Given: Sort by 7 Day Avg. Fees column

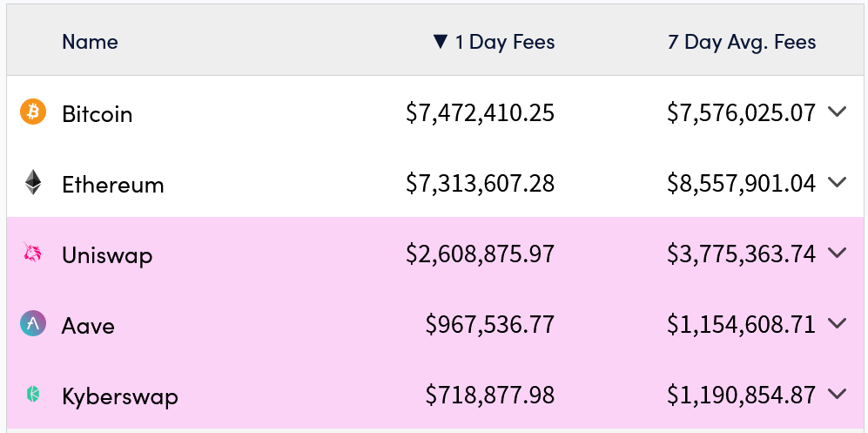Looking at the screenshot, I should [x=742, y=42].
